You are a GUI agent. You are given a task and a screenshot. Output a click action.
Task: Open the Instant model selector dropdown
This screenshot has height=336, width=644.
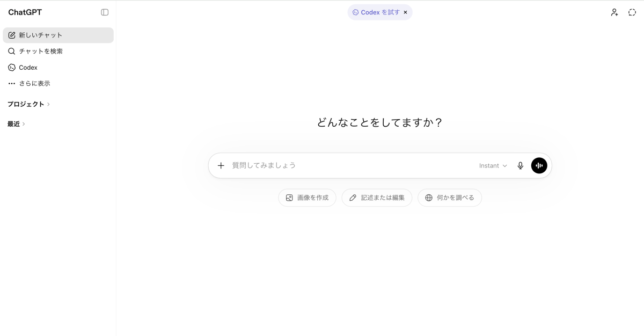(x=492, y=165)
